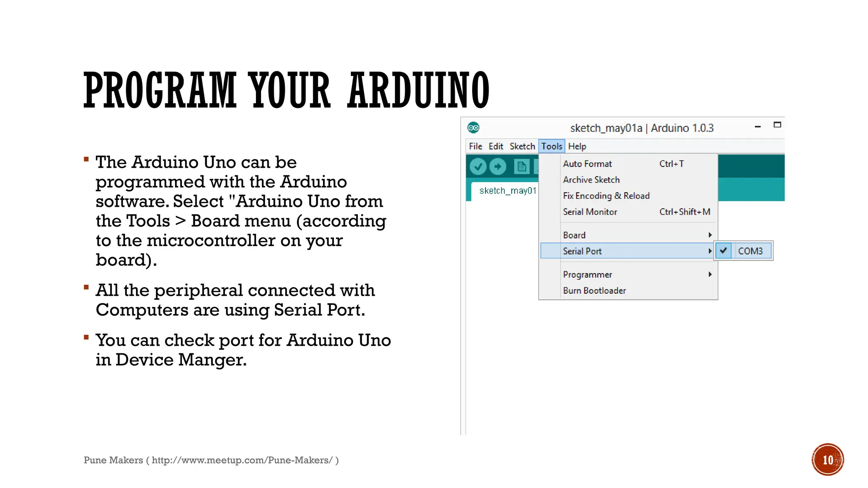
Task: Click the Upload arrow toolbar icon
Action: click(498, 167)
